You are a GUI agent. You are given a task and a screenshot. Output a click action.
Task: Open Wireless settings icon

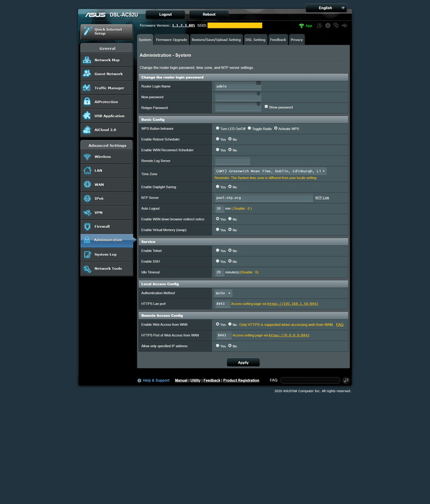click(87, 156)
